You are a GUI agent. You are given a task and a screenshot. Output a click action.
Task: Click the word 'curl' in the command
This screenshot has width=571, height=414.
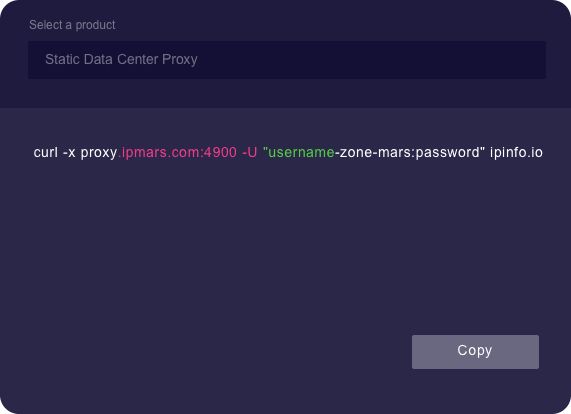tap(46, 152)
